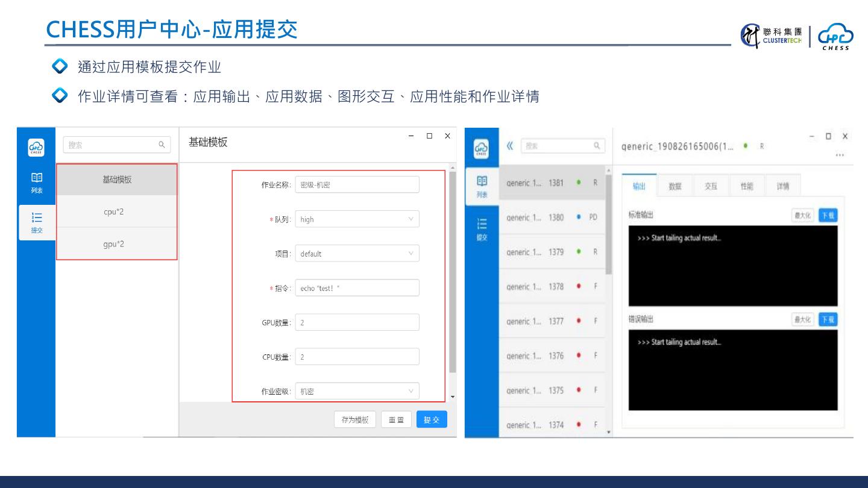Switch to the data (数据) tab

(x=675, y=186)
